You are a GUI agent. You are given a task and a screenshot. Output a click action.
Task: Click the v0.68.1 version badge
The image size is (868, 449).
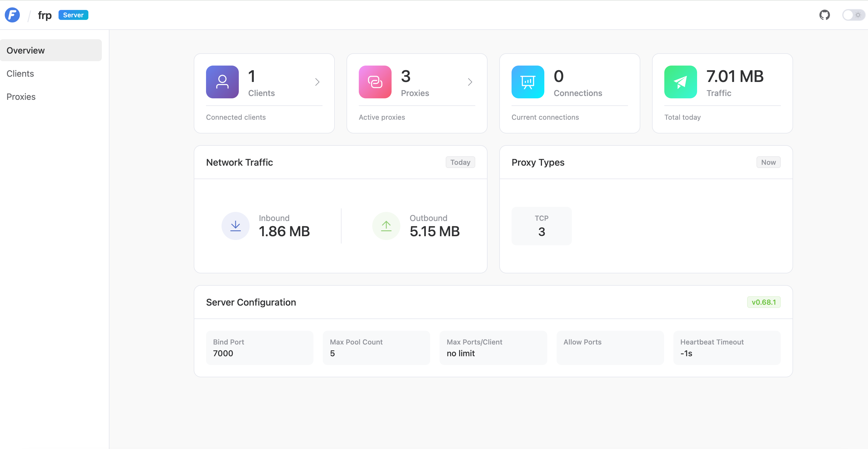click(x=764, y=302)
